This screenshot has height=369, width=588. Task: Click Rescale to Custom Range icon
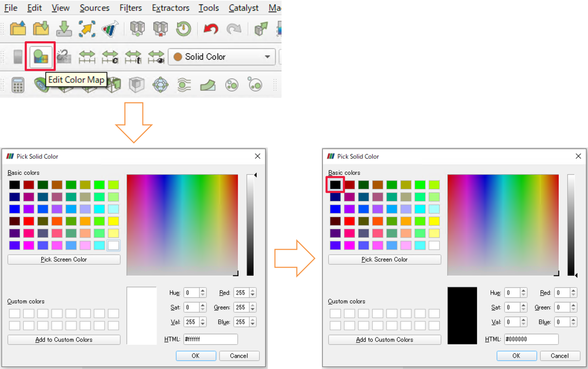pos(110,57)
